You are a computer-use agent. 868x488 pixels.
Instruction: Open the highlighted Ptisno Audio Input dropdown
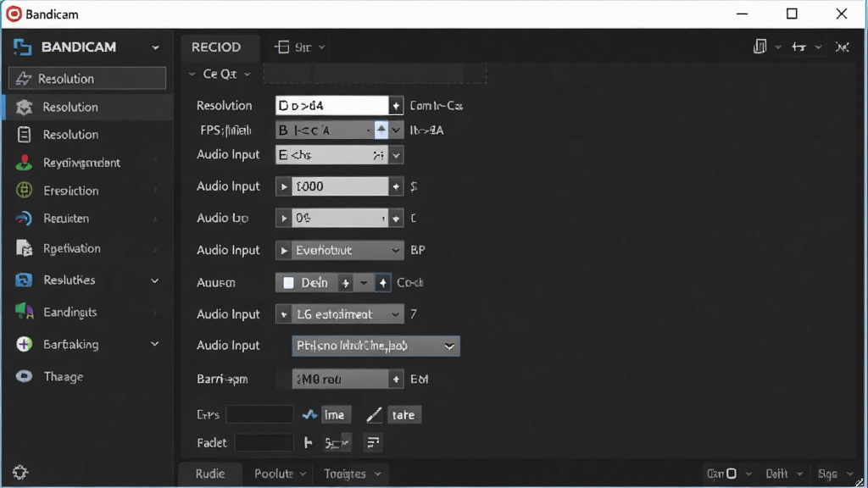(x=449, y=347)
